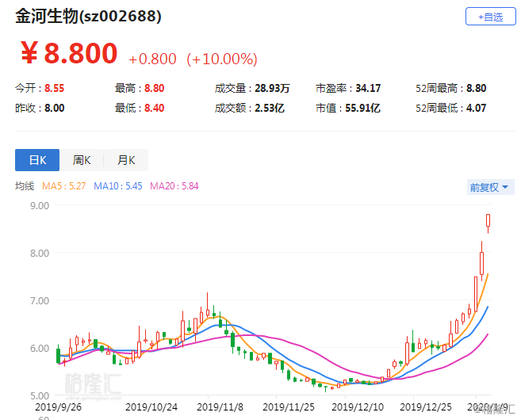Click the 最高 value 8.80
521x420 pixels.
(154, 88)
